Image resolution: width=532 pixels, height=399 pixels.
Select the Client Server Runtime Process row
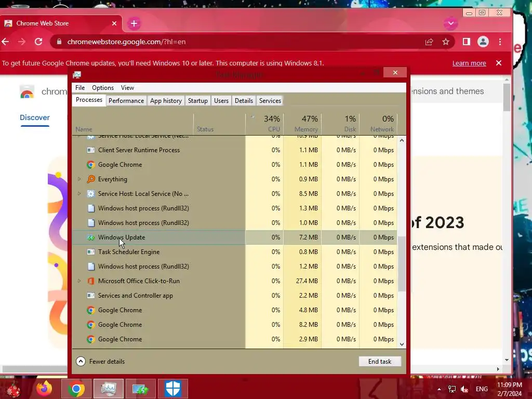pyautogui.click(x=234, y=150)
